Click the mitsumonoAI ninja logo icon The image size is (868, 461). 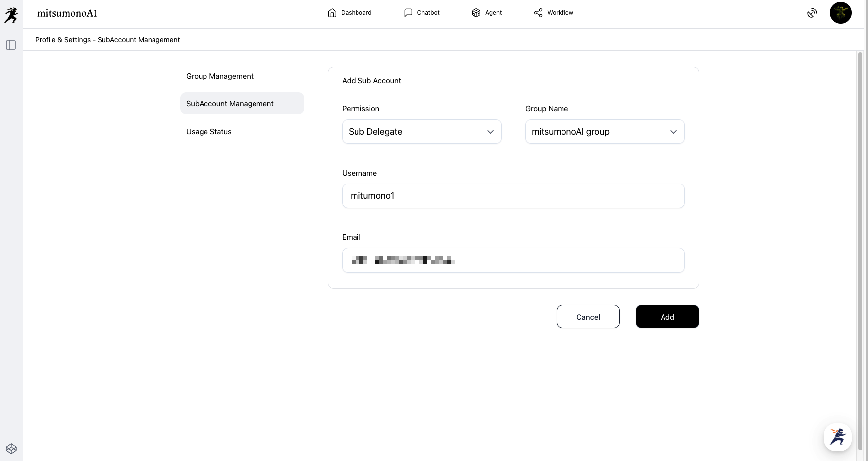coord(11,15)
